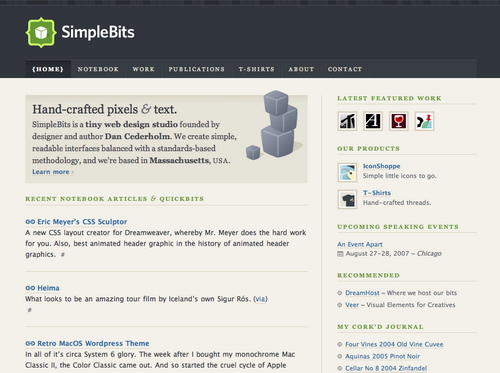Click bullet icon beside DreamHost

pos(340,293)
